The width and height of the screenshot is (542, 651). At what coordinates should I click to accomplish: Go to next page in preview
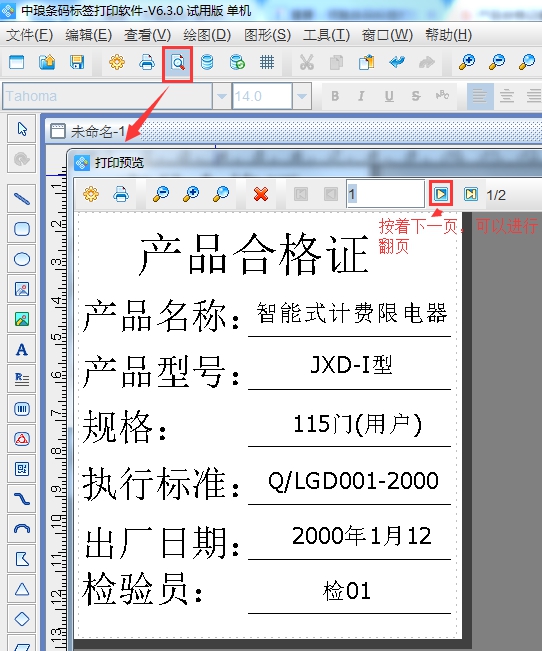click(441, 193)
